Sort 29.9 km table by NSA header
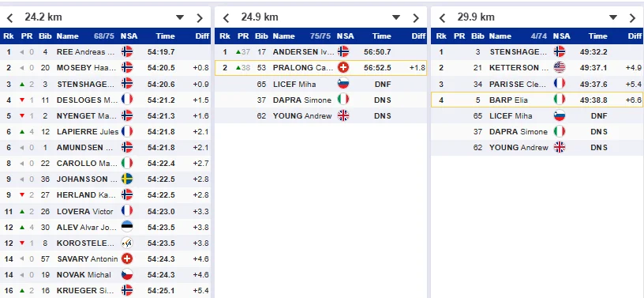Viewport: 644px width, 298px height. [561, 36]
